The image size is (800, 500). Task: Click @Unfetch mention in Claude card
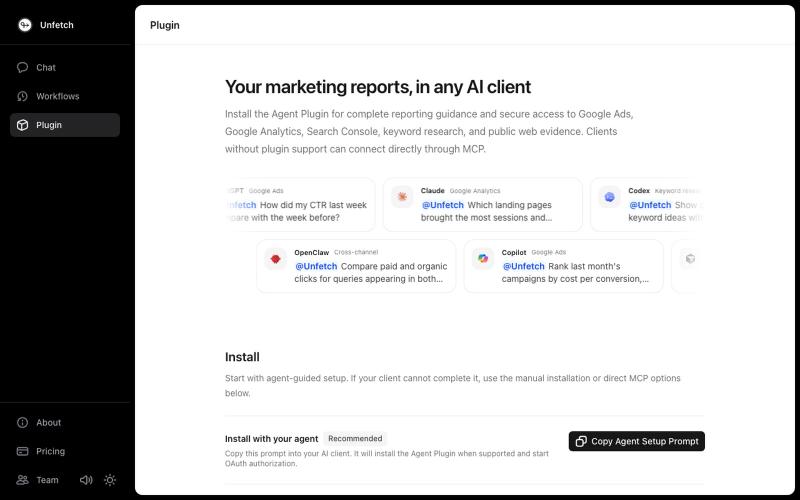443,205
